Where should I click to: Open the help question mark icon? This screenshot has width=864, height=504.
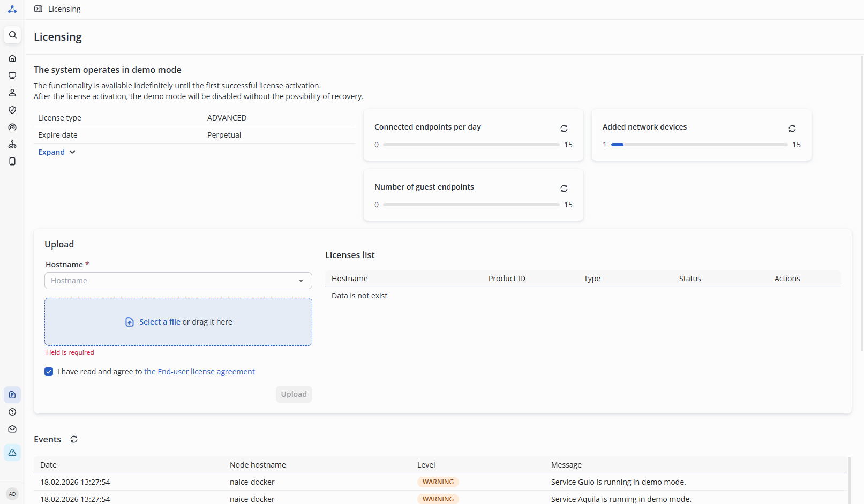click(12, 412)
